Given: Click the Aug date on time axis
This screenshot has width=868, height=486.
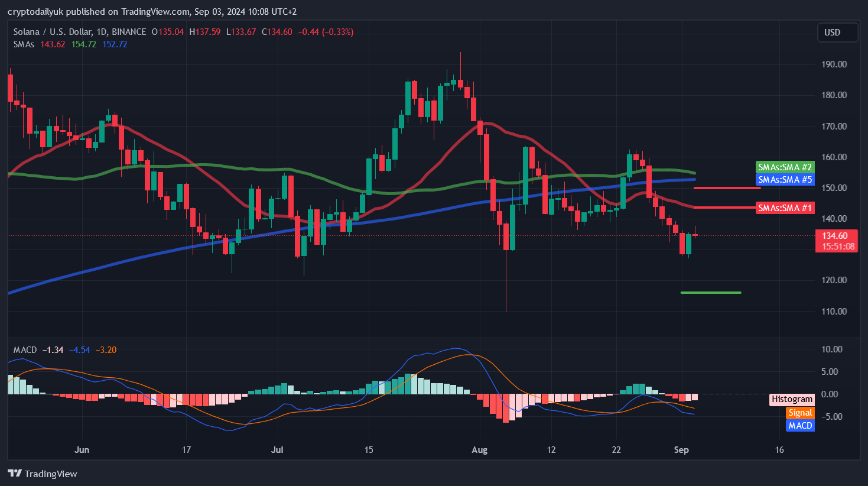Looking at the screenshot, I should [480, 450].
